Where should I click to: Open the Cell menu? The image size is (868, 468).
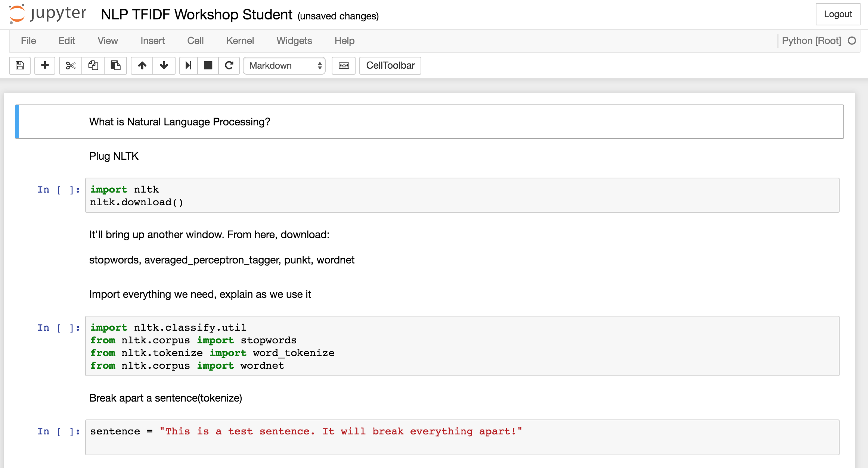tap(195, 41)
